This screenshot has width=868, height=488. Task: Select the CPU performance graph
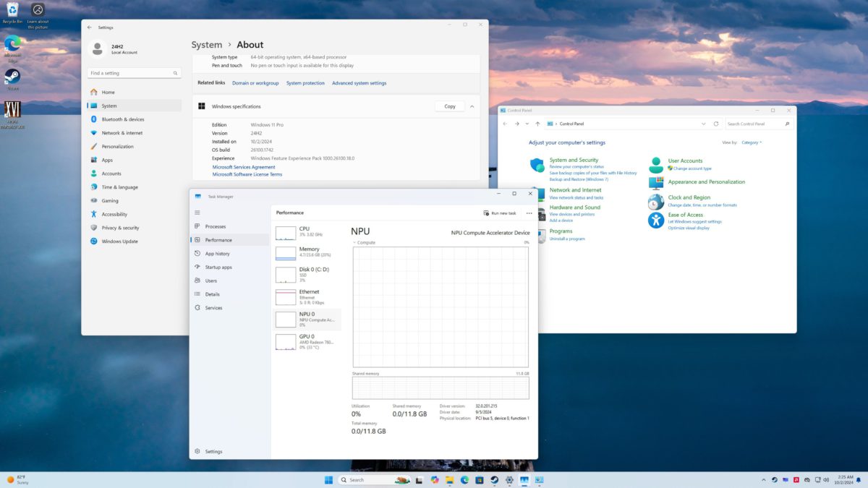[x=307, y=231]
